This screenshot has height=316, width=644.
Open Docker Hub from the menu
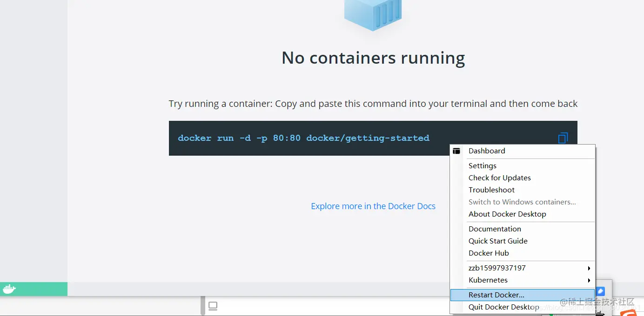coord(523,253)
